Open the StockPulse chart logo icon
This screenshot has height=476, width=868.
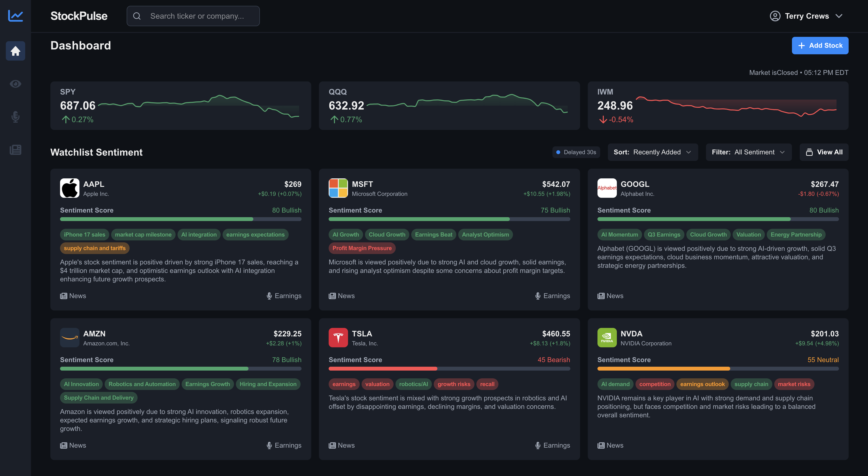(15, 16)
